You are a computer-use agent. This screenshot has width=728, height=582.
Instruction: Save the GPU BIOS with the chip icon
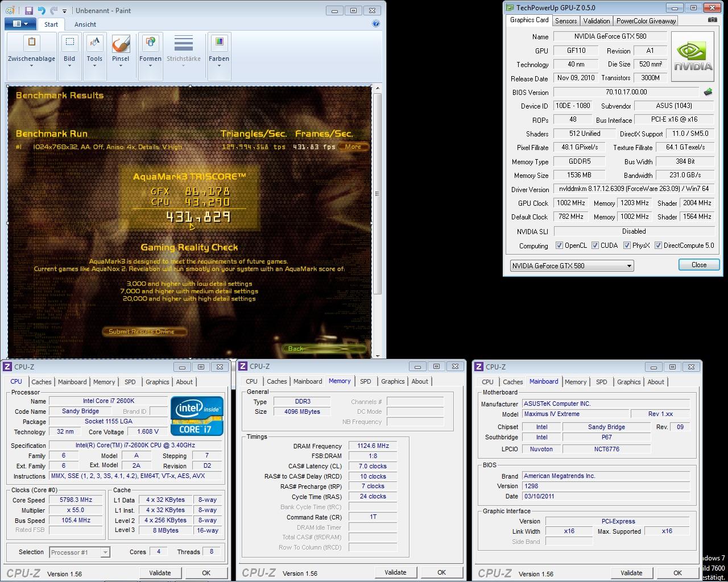pos(708,92)
